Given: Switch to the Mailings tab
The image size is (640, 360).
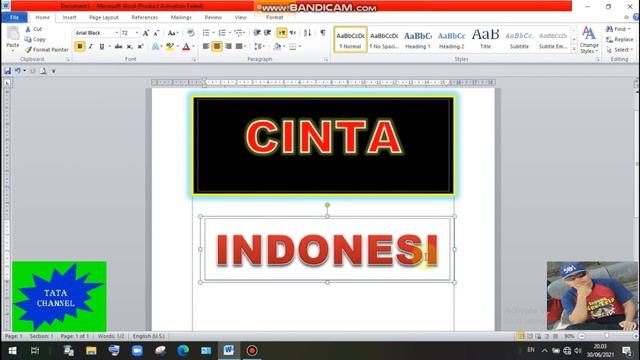Looking at the screenshot, I should (181, 18).
